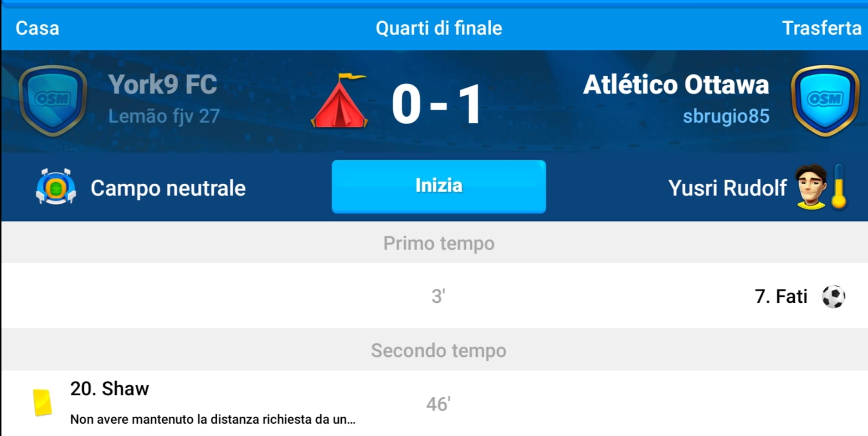
Task: Click the Yusri Rudolf referee avatar
Action: [x=811, y=187]
